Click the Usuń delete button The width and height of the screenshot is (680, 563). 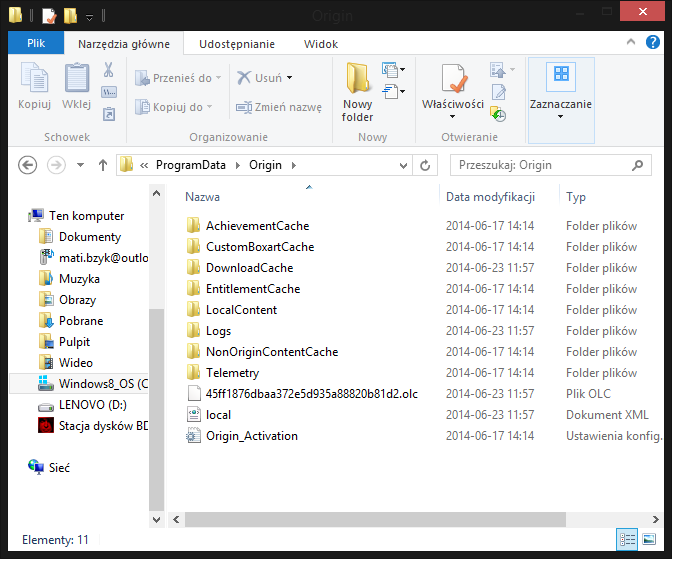pos(265,78)
